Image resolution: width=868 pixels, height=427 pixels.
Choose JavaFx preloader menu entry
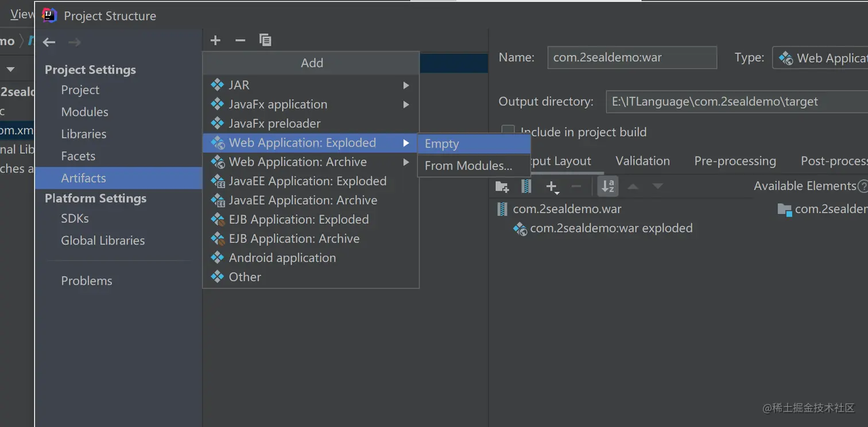[x=311, y=123]
